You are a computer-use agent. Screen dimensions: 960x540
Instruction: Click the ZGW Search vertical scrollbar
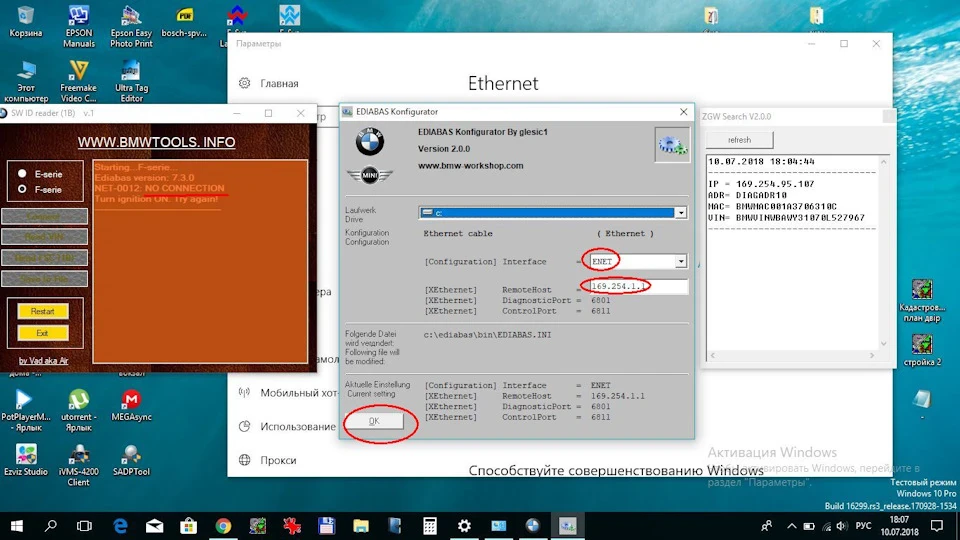(883, 253)
